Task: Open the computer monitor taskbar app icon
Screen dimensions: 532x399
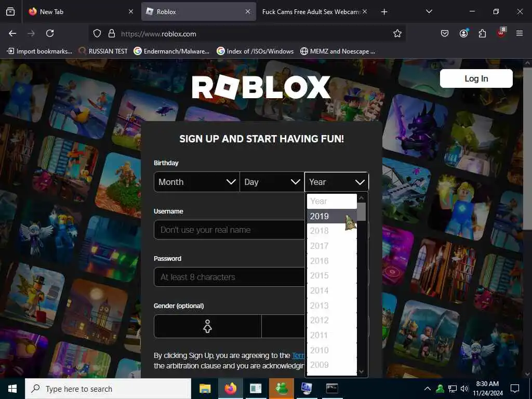Action: pyautogui.click(x=307, y=389)
